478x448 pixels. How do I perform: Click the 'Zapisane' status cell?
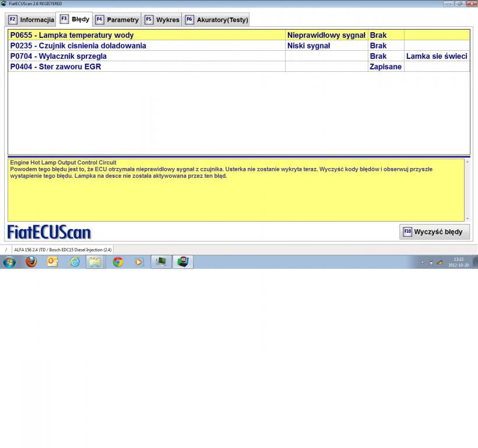click(386, 66)
